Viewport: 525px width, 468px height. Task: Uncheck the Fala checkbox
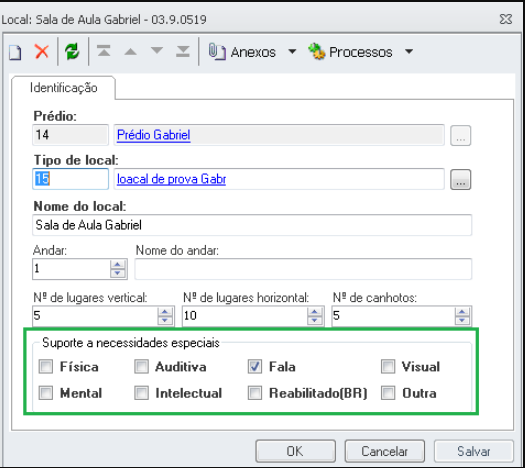(x=255, y=367)
